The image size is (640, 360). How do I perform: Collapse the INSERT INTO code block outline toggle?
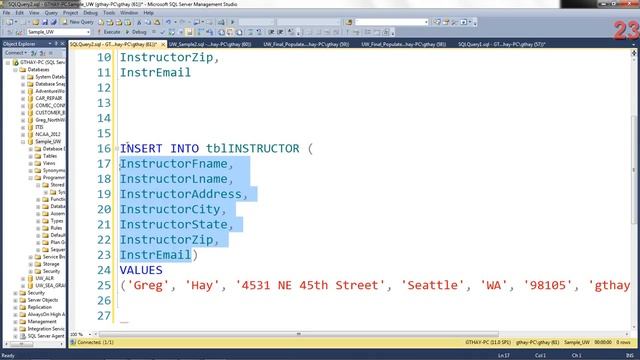coord(117,149)
